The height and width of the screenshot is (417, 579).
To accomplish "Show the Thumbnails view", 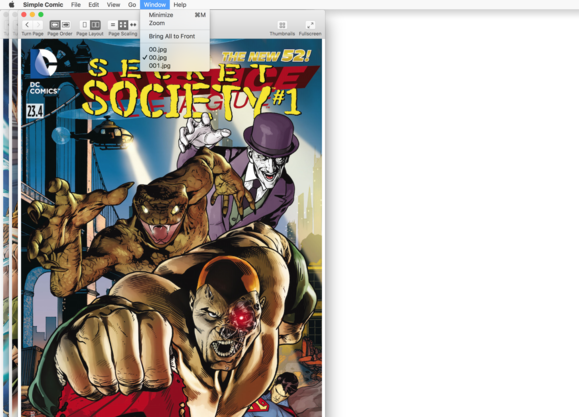I will [282, 25].
